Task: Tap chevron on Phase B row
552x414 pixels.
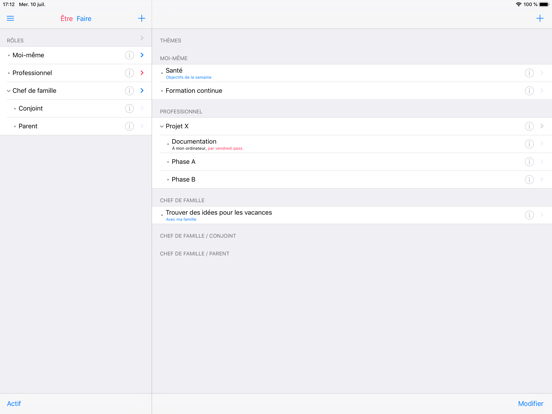Action: [542, 180]
